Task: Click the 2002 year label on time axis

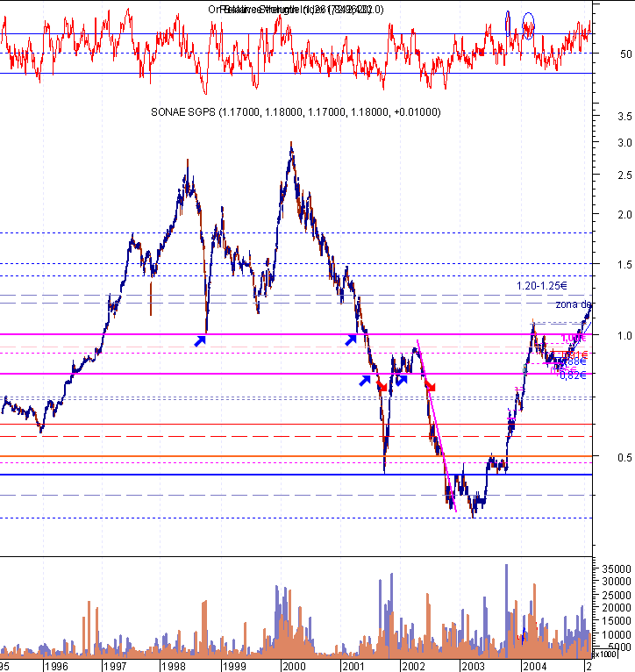Action: coord(413,667)
